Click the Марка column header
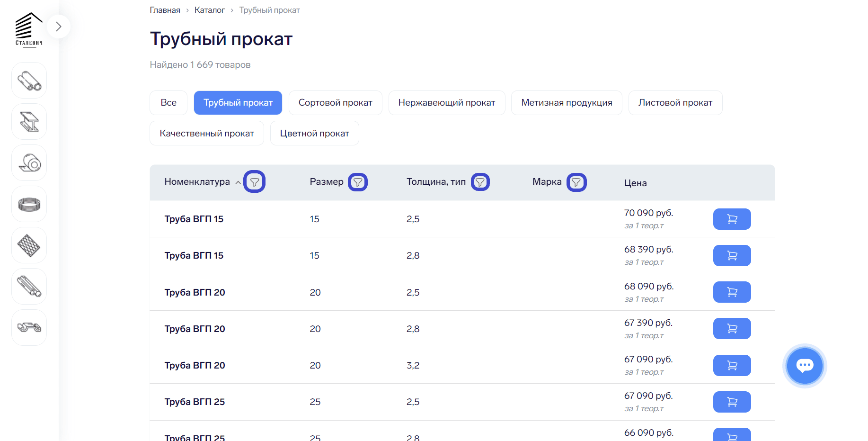This screenshot has width=868, height=441. pos(547,182)
